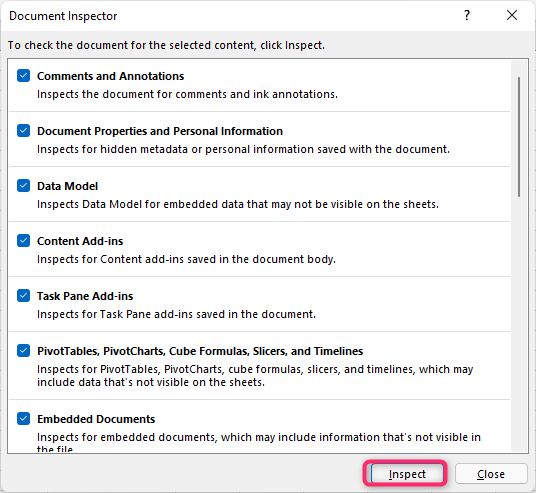Click the Document Properties and Personal Information label
This screenshot has height=493, width=536.
160,131
